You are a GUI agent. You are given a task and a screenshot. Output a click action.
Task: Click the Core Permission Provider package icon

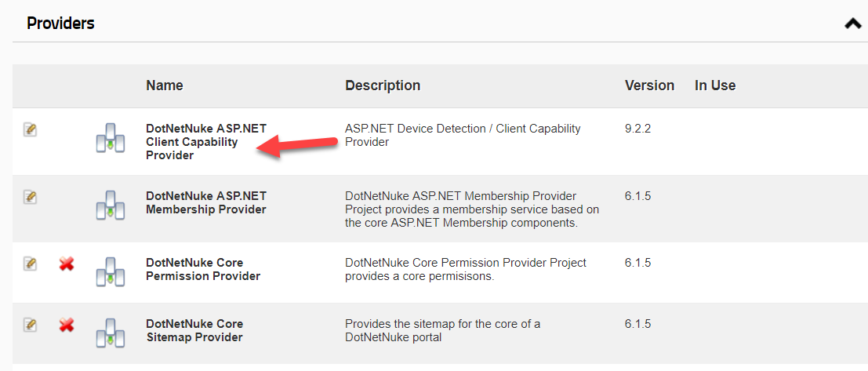110,271
